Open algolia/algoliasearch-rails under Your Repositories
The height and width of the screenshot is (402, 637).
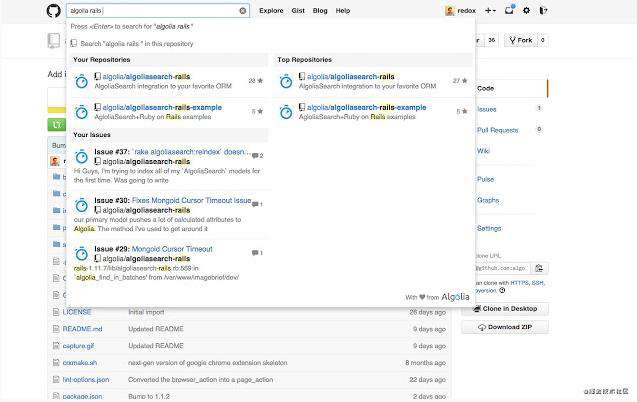point(146,76)
